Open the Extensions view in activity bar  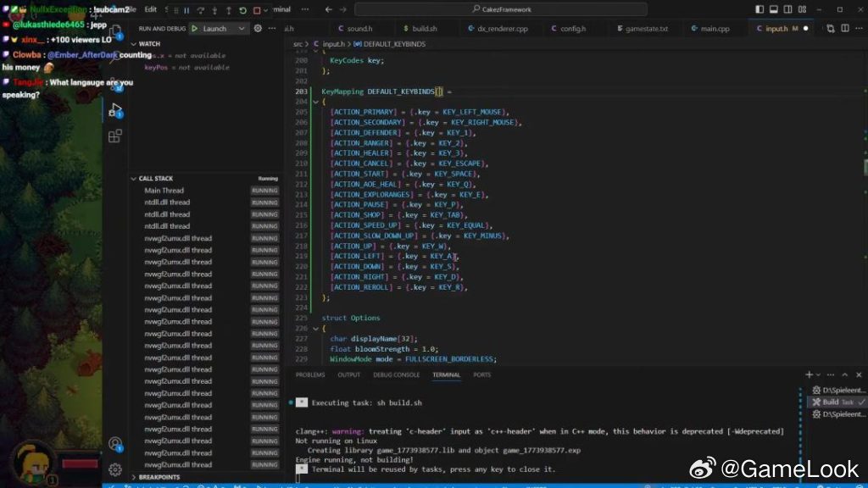point(115,136)
